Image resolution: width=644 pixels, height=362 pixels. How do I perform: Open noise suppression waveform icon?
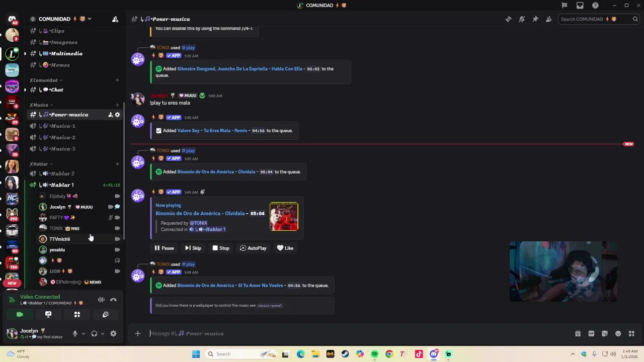tap(101, 300)
